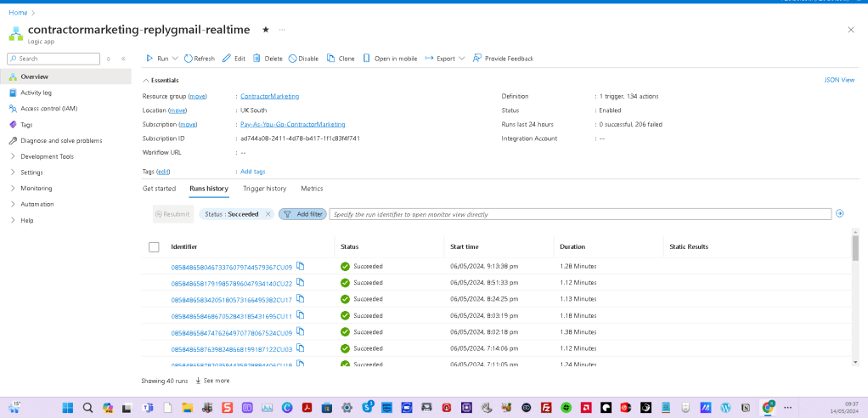Show hidden taskbar overflow icons
Screen dimensions: 868x418
tap(788, 408)
